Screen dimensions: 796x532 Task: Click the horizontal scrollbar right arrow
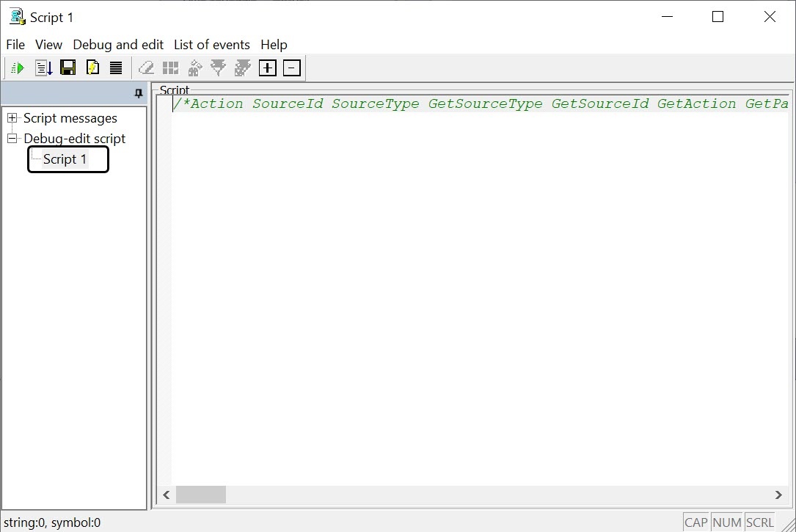(x=778, y=495)
